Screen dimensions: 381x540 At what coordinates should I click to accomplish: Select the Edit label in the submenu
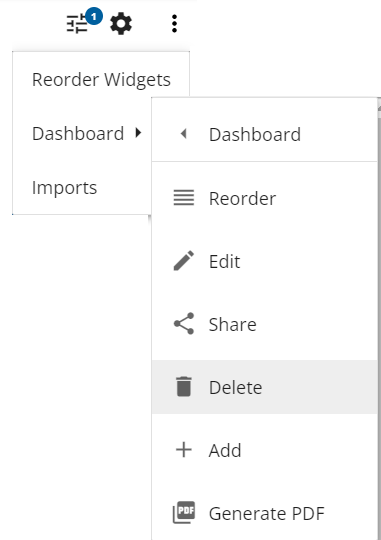pyautogui.click(x=225, y=261)
